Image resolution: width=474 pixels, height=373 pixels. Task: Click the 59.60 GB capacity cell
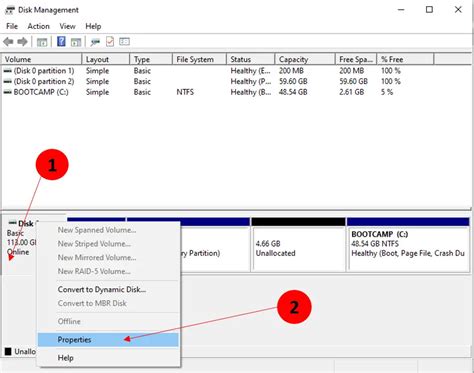[x=293, y=81]
